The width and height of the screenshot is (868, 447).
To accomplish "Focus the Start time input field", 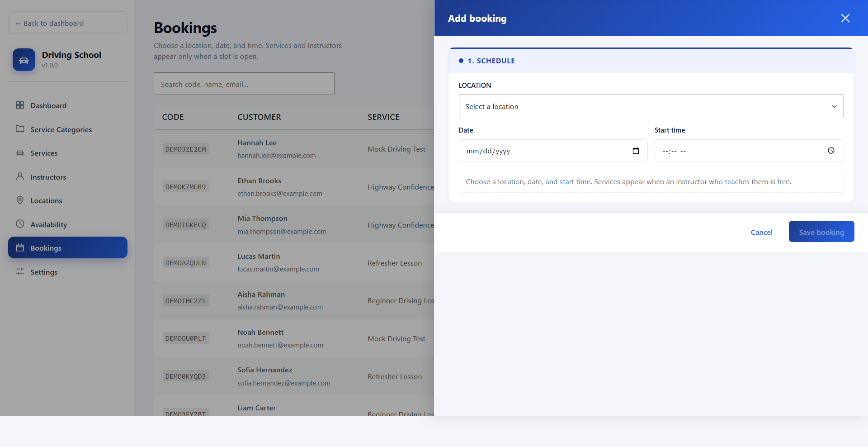I will coord(749,151).
